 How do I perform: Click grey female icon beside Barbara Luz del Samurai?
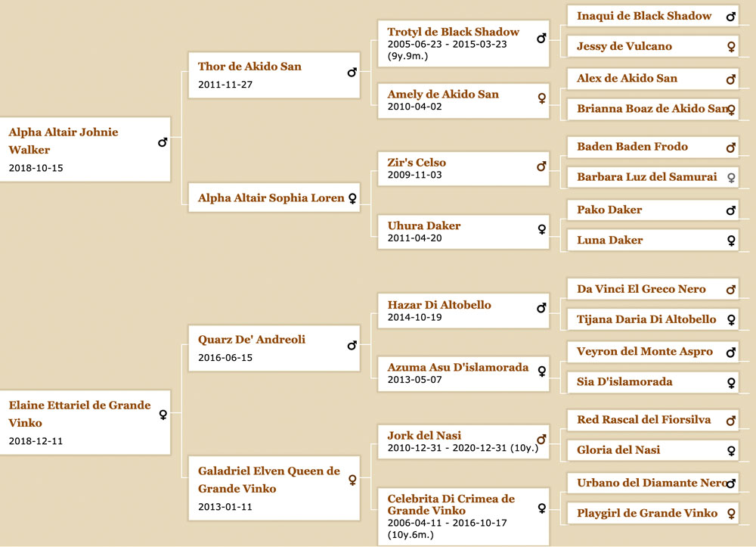click(731, 178)
